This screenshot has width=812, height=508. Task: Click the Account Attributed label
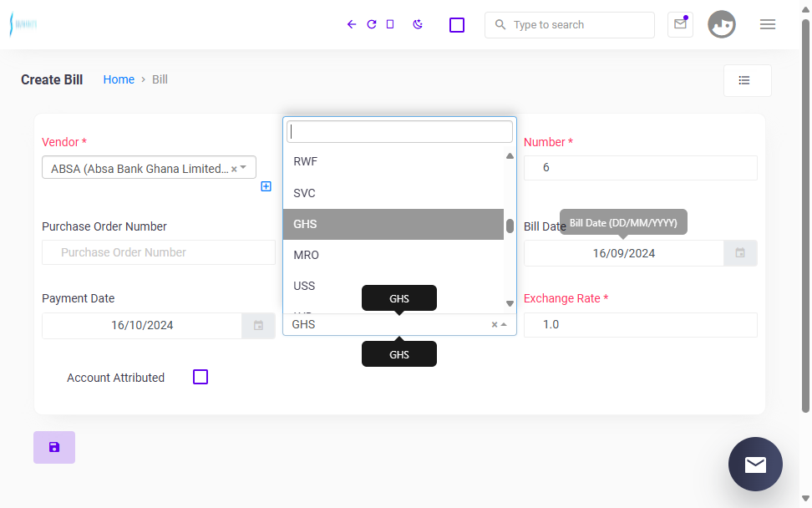[115, 378]
